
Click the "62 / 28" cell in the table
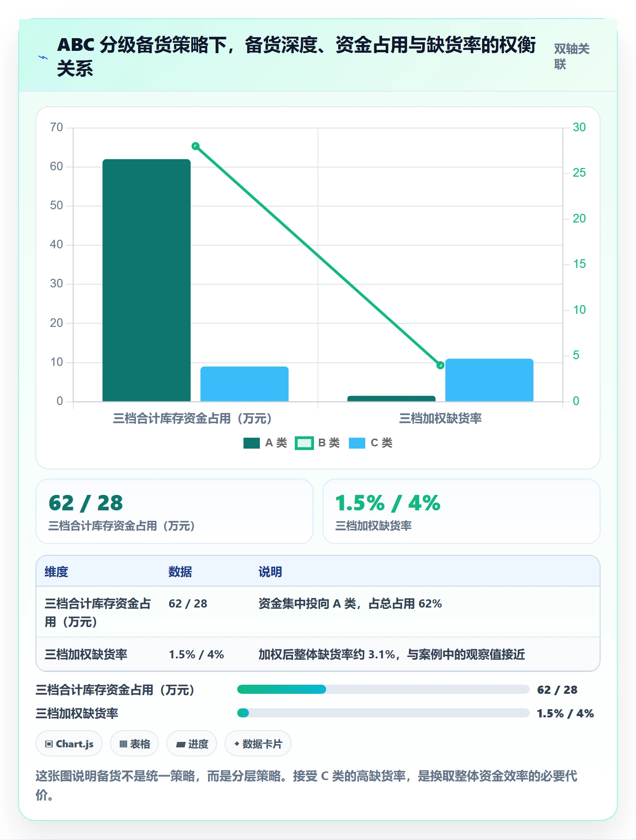pos(188,603)
